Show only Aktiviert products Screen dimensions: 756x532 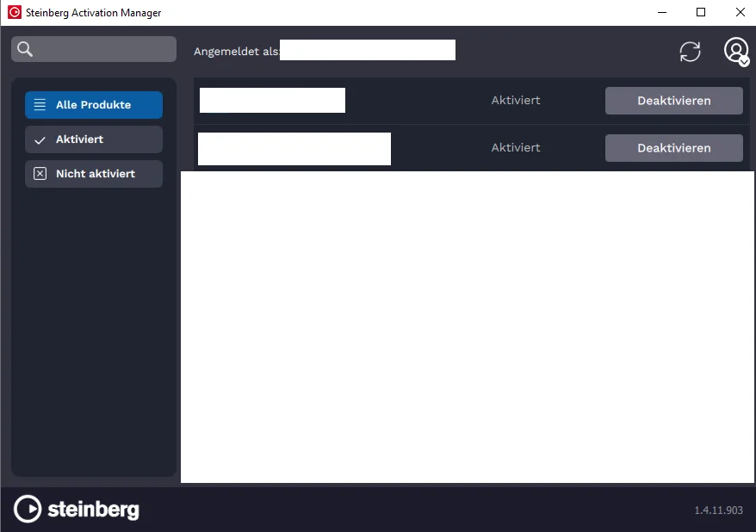tap(94, 139)
